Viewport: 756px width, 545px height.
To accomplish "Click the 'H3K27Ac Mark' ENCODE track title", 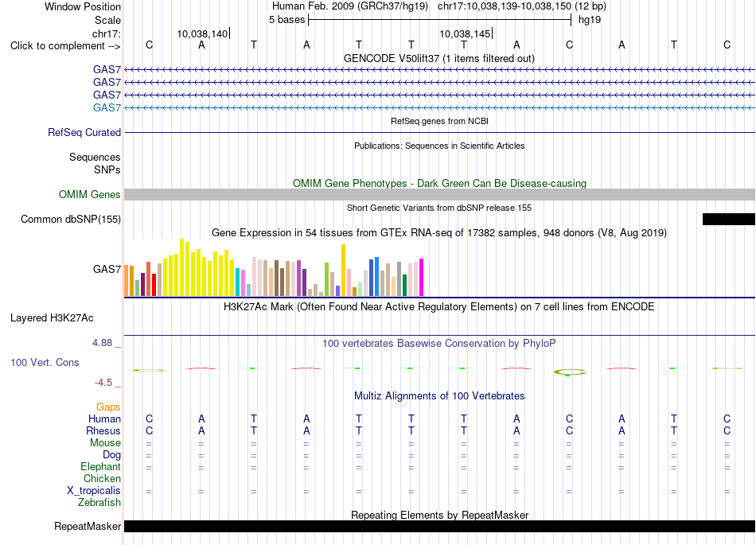I will (x=439, y=306).
